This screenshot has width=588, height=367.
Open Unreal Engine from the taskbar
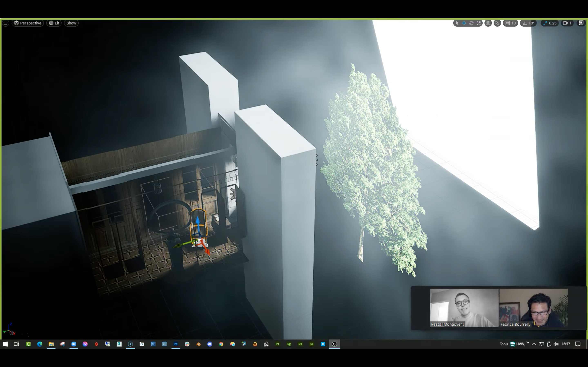click(x=334, y=344)
